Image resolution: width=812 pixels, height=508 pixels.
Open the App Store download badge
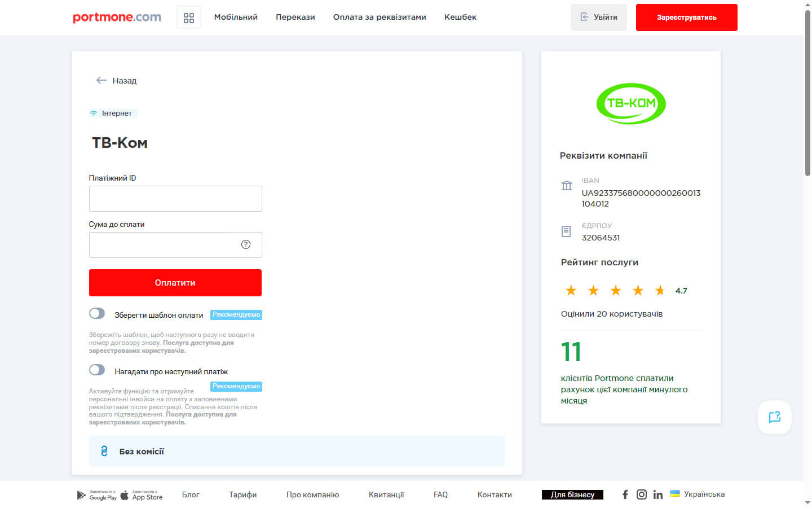tap(142, 495)
